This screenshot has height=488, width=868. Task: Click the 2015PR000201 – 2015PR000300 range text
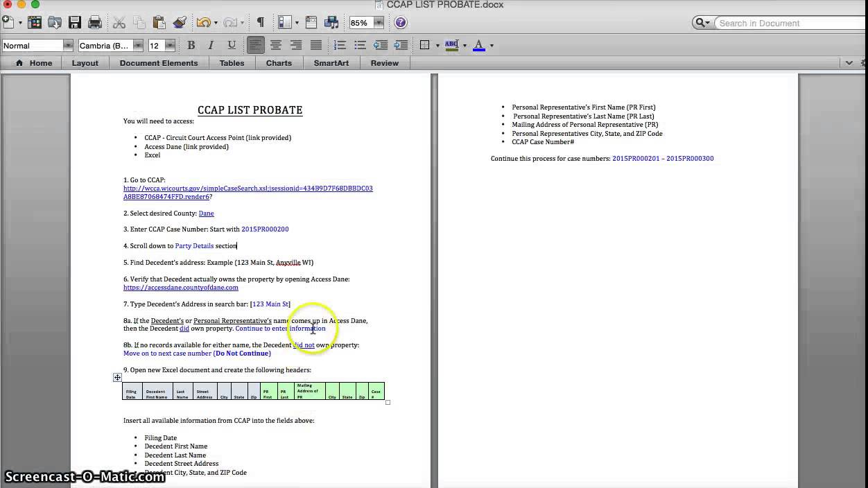(x=663, y=159)
